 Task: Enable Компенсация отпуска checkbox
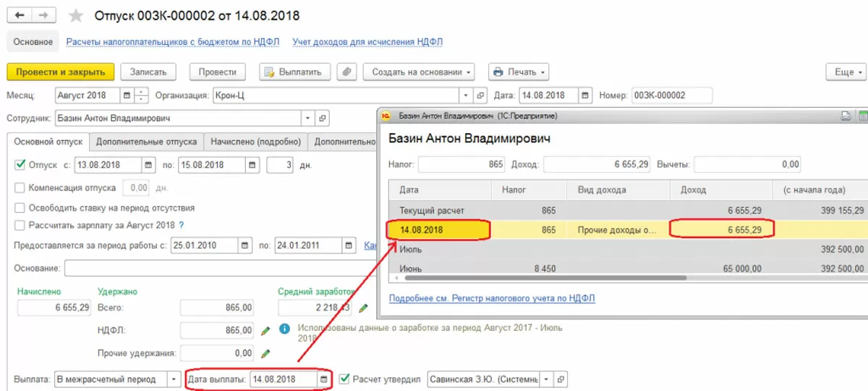pyautogui.click(x=20, y=188)
